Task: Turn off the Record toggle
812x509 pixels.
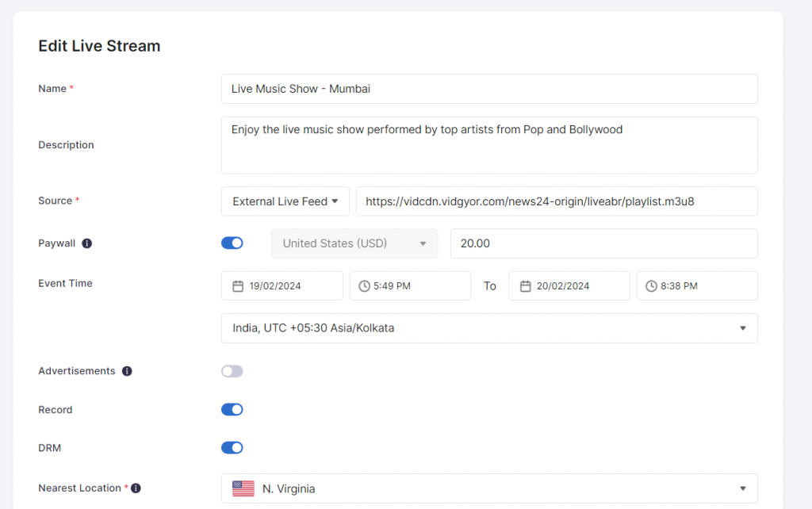Action: (232, 409)
